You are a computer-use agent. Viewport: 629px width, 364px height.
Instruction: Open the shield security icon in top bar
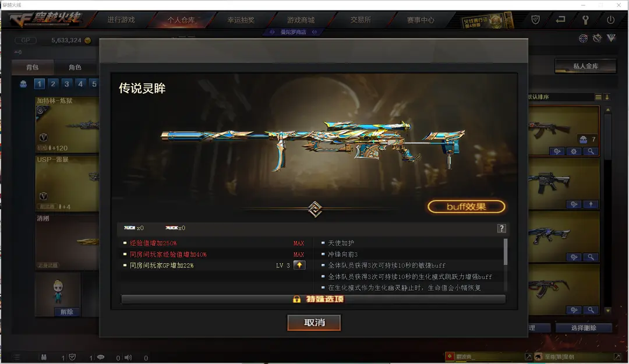[536, 20]
